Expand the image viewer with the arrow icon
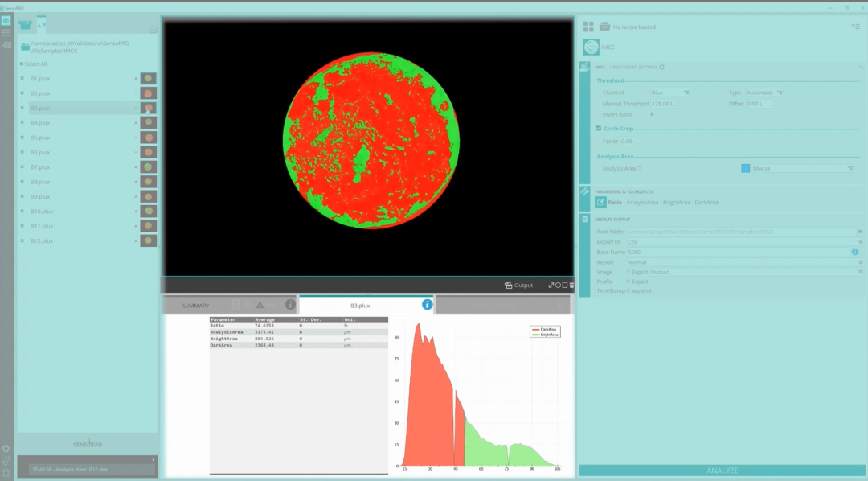Screen dimensions: 868x481 tap(551, 286)
